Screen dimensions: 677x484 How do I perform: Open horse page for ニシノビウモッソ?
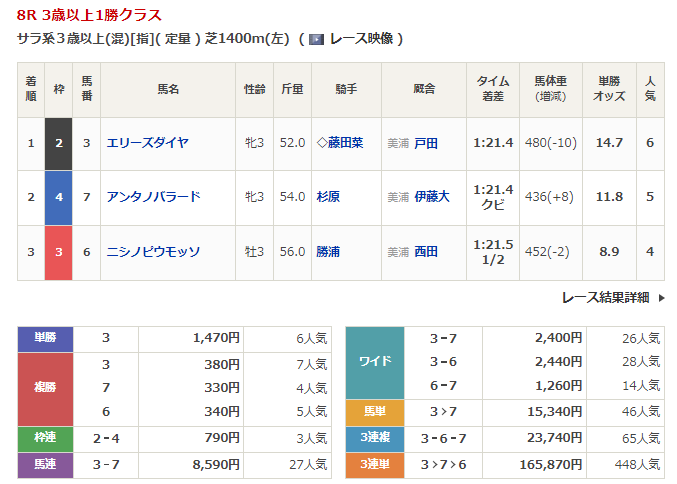[153, 252]
